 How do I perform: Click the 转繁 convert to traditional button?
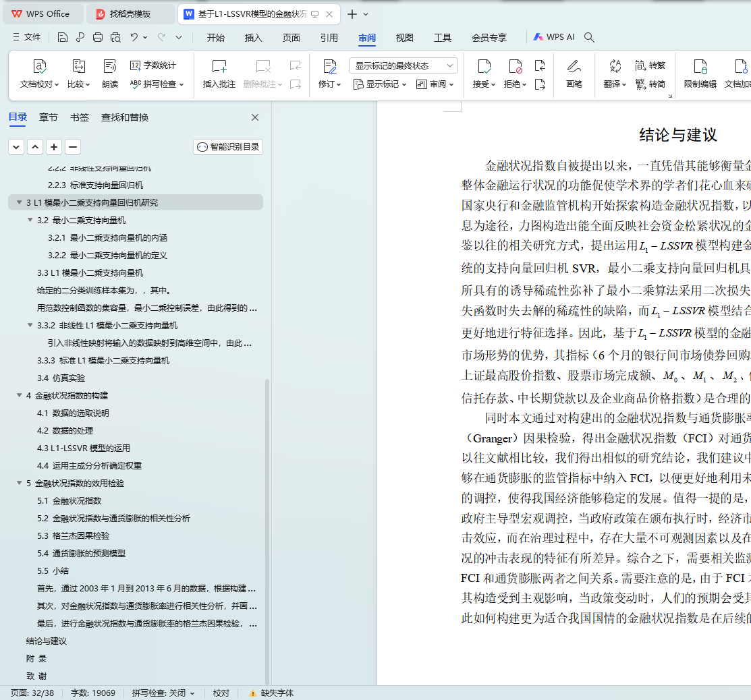pos(650,65)
